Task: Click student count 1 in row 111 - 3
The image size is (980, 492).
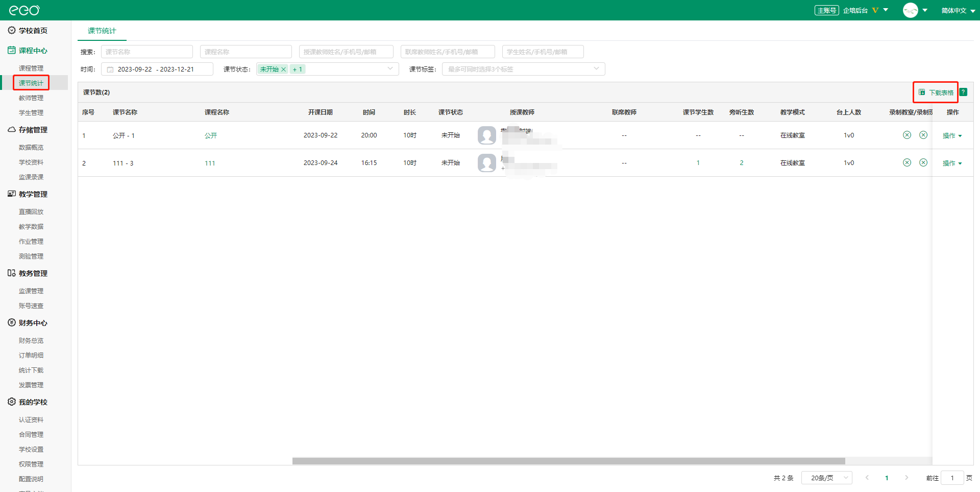Action: pyautogui.click(x=698, y=163)
